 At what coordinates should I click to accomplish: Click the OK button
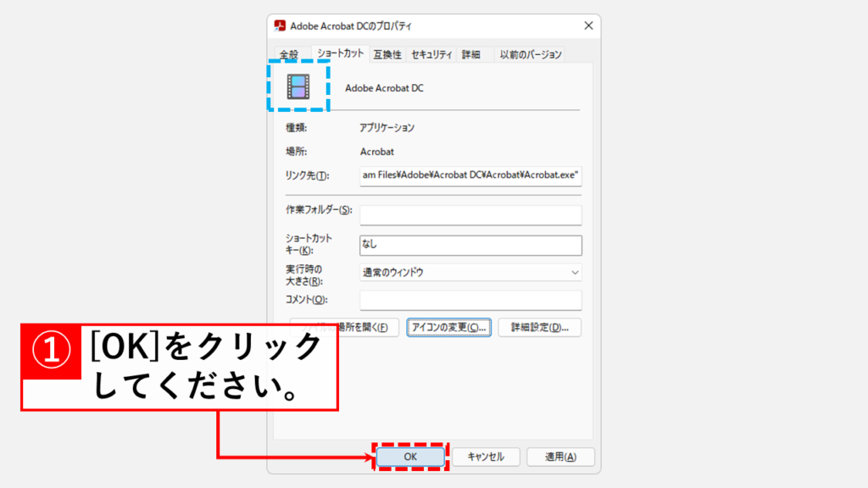point(410,457)
